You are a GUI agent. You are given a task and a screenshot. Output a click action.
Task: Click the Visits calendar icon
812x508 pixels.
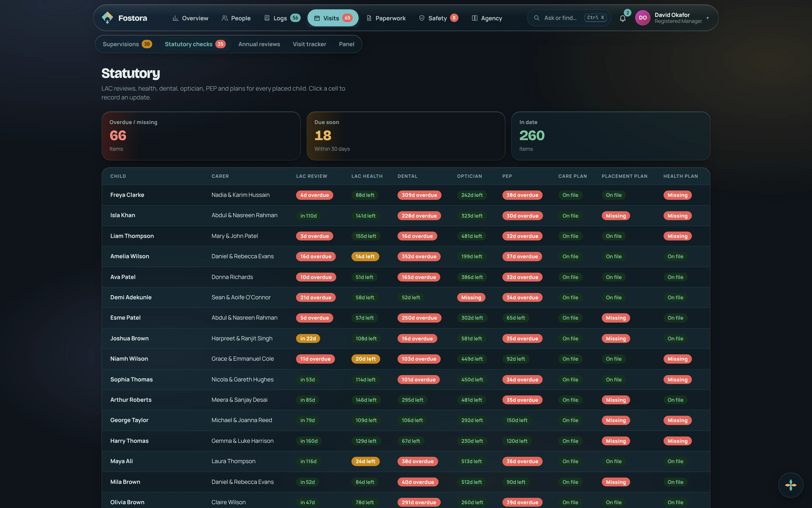pyautogui.click(x=317, y=18)
